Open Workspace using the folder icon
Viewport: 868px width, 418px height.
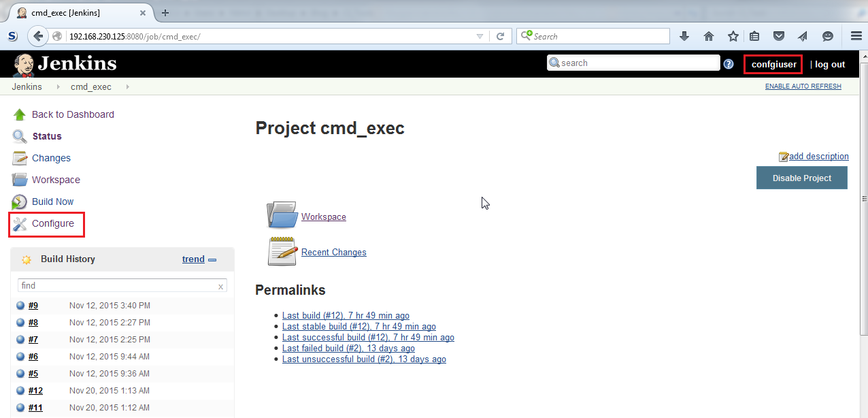tap(281, 214)
